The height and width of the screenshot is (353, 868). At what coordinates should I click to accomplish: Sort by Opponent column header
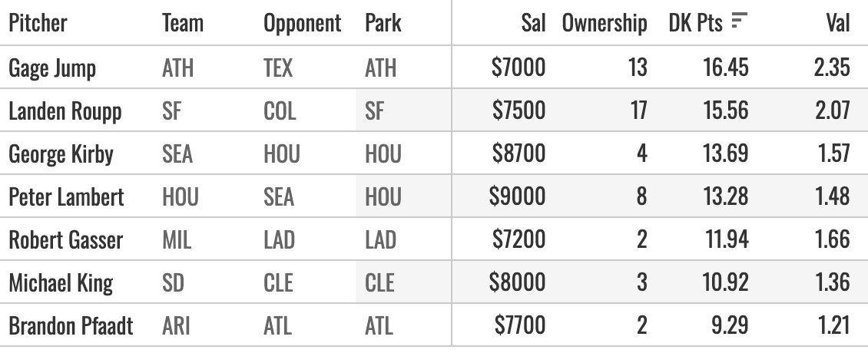pos(302,23)
